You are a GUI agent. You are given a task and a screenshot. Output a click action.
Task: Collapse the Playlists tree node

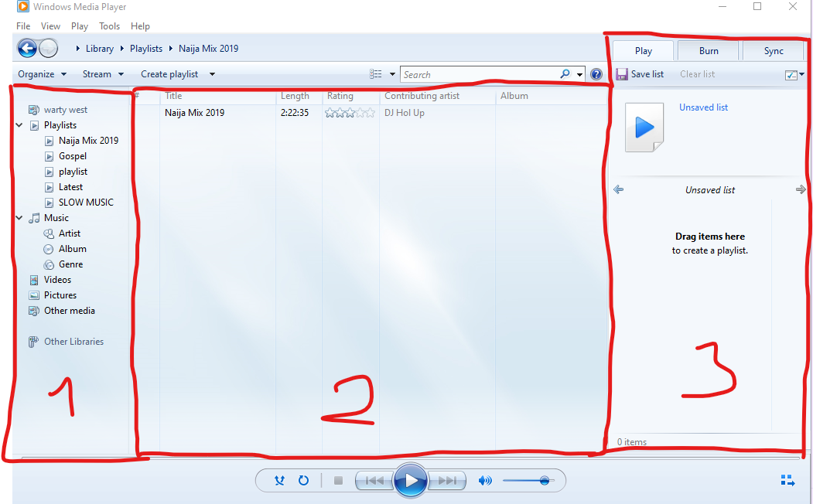pos(19,125)
